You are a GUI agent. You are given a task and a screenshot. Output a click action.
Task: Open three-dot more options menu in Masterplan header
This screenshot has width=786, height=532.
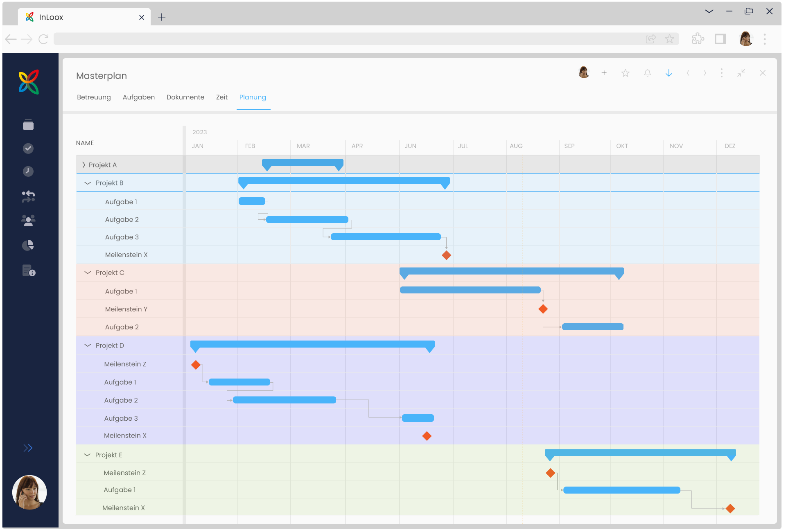pos(721,73)
